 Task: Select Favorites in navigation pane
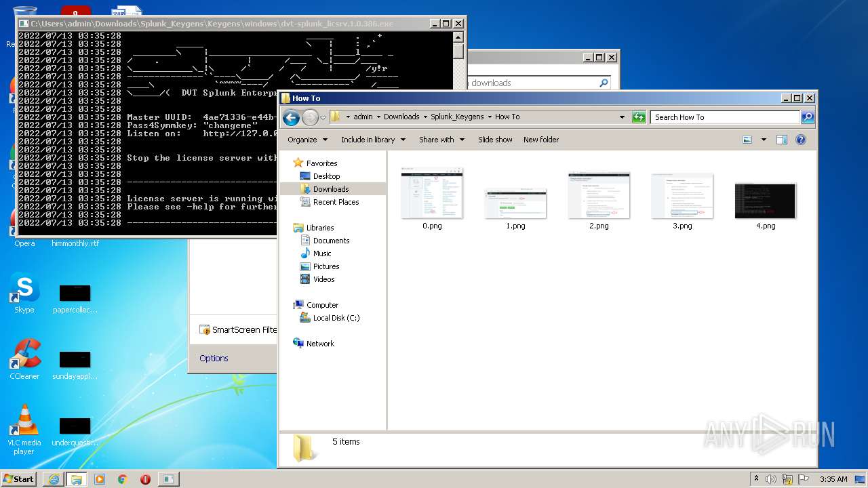pos(321,163)
